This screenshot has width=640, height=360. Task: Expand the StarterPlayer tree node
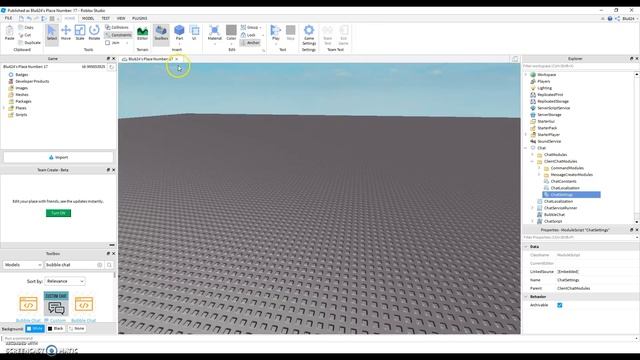tap(526, 135)
